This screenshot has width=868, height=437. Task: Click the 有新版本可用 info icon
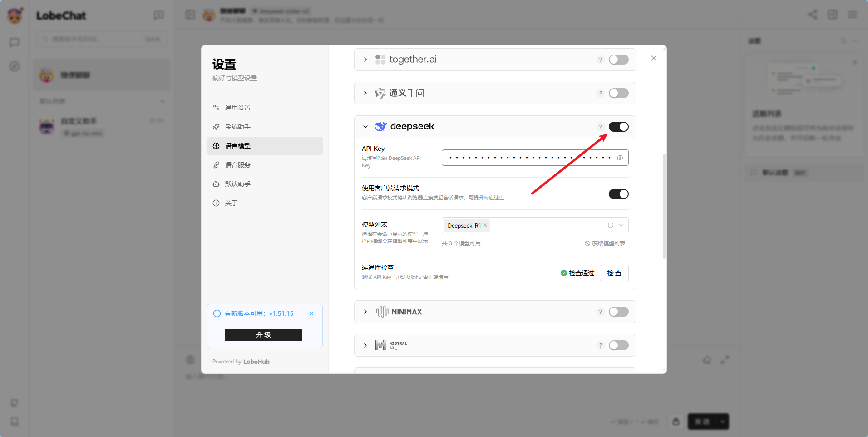tap(217, 313)
